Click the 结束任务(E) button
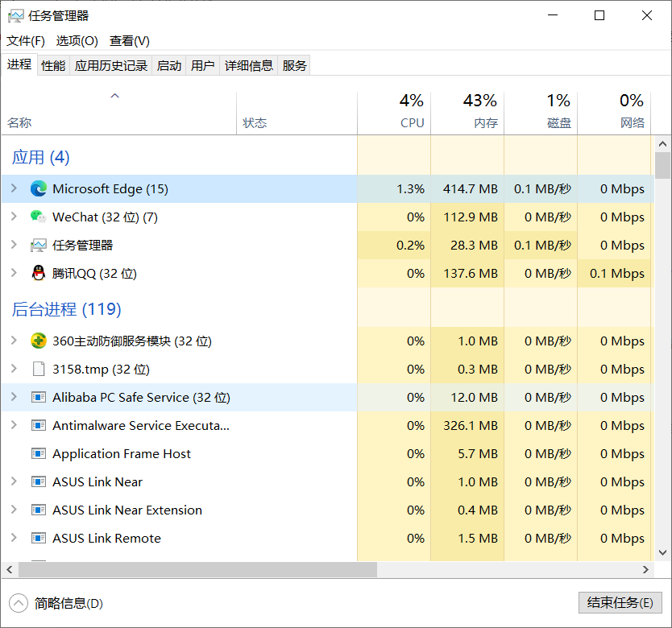This screenshot has height=628, width=672. point(620,603)
